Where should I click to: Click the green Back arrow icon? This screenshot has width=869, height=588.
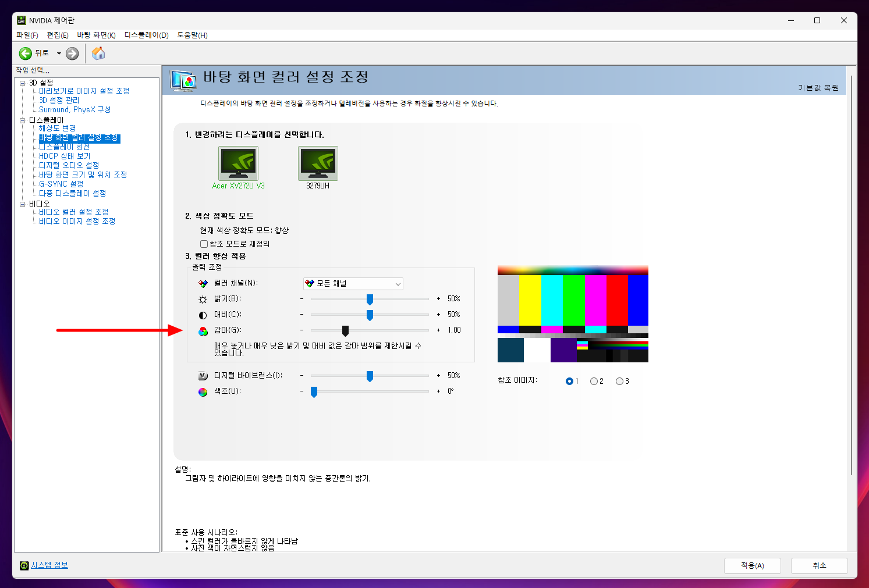[x=25, y=54]
